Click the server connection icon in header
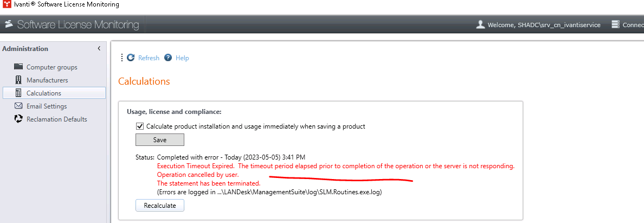 (x=615, y=24)
